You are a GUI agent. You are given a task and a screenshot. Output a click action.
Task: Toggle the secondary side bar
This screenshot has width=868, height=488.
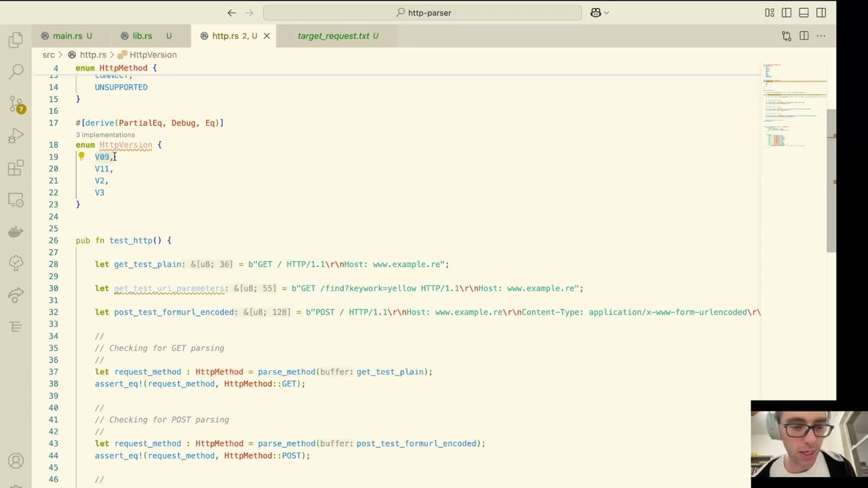point(821,12)
